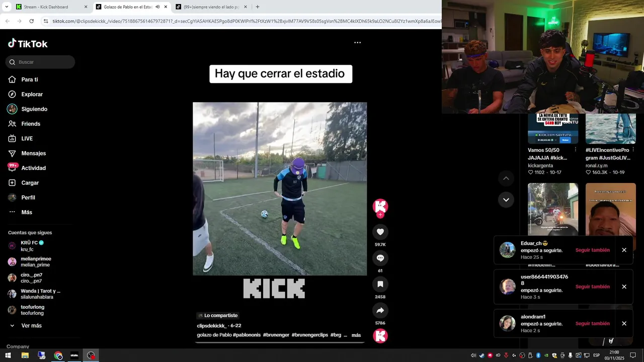Follow back Eduar_ch with Seguir también
Screen dimensions: 644x362
coord(593,250)
